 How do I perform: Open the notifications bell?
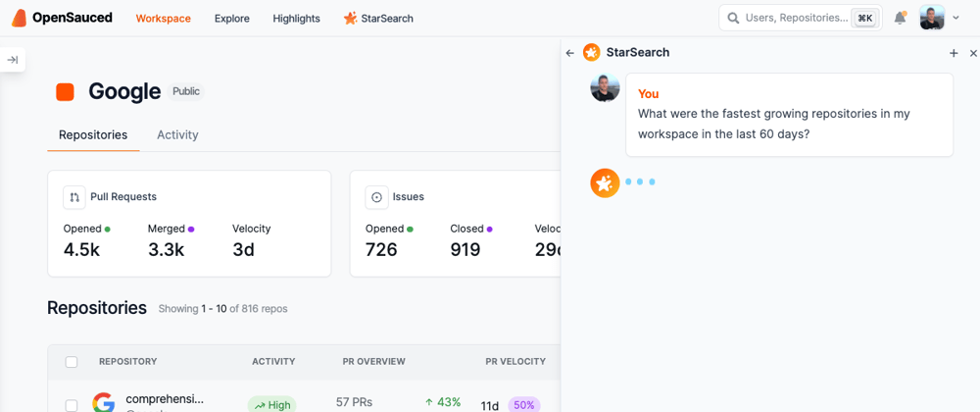[900, 18]
